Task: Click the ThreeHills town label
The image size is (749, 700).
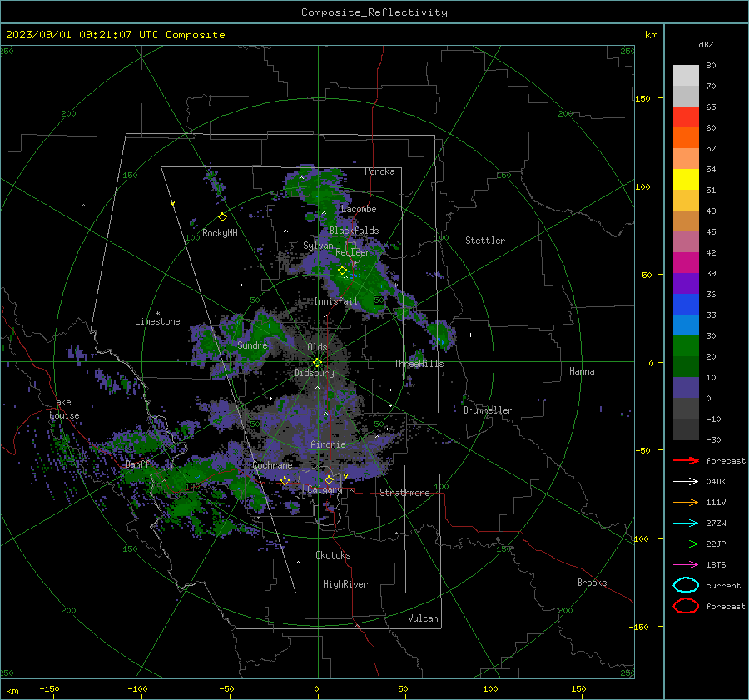Action: tap(419, 364)
